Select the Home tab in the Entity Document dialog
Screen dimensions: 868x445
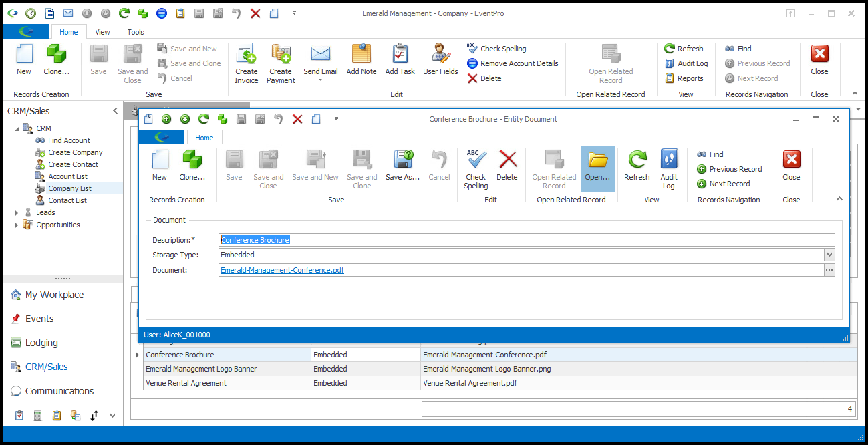tap(204, 138)
